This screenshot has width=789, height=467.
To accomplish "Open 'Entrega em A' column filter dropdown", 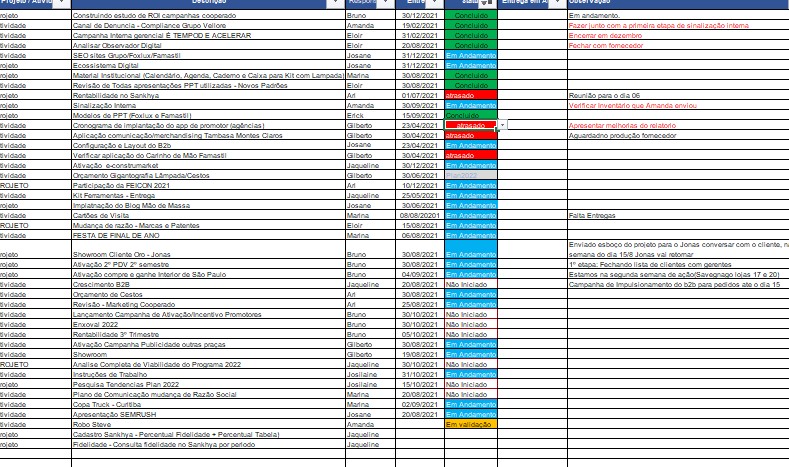I will pyautogui.click(x=558, y=3).
